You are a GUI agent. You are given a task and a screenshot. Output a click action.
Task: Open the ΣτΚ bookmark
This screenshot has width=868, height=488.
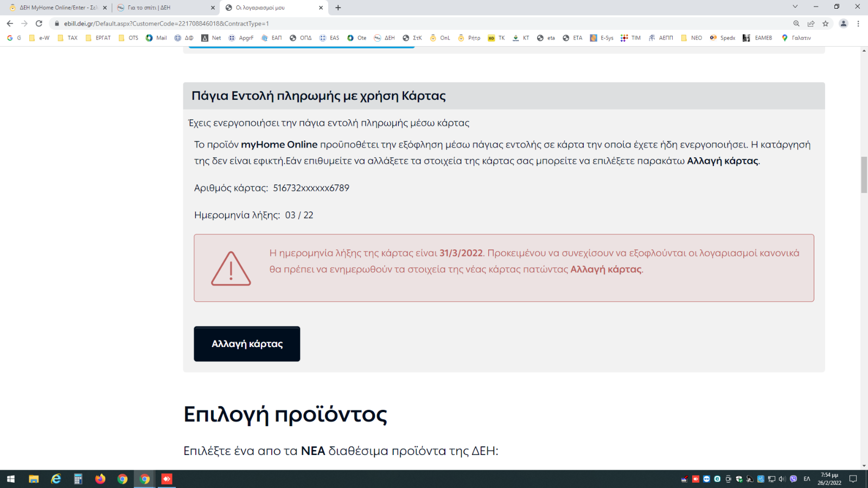click(412, 38)
